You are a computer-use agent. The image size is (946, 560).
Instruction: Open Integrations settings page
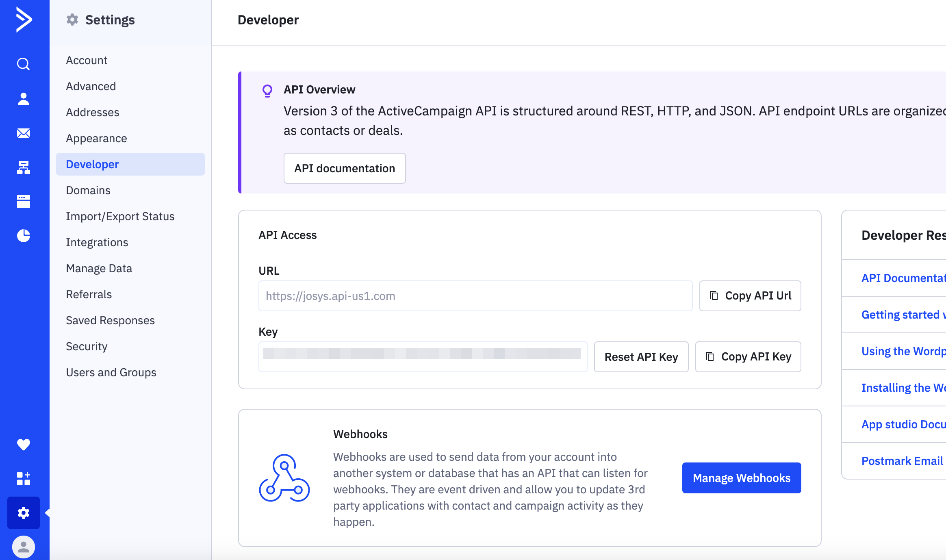(97, 242)
